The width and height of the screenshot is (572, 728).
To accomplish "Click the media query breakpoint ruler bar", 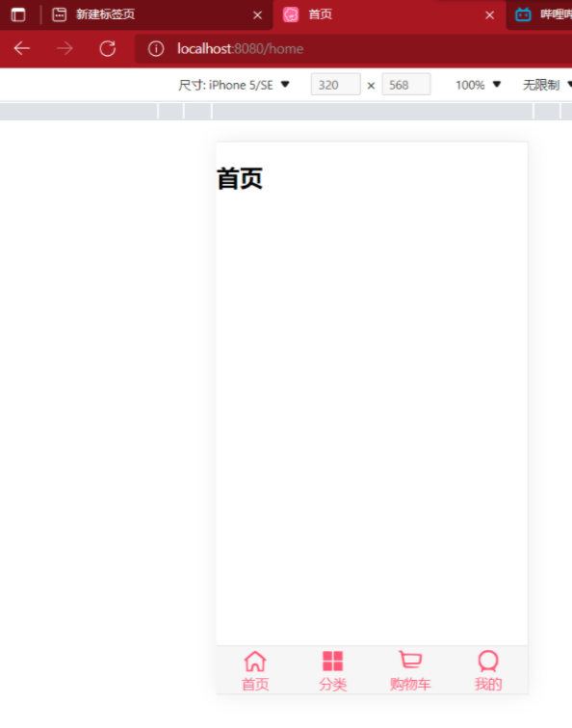I will [x=286, y=112].
